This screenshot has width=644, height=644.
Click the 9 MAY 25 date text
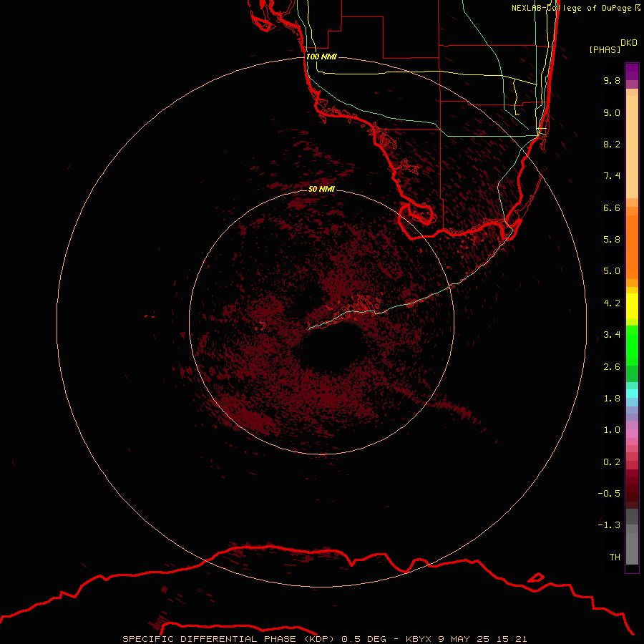coord(464,639)
